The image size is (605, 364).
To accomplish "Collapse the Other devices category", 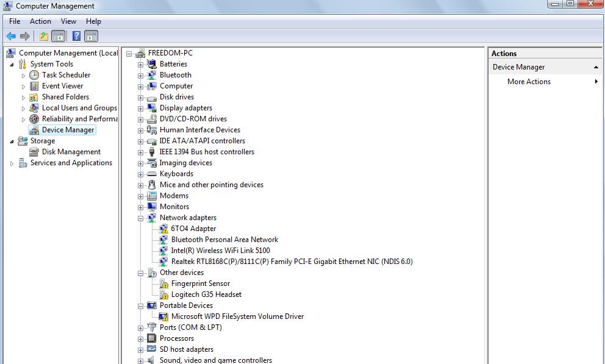I will pyautogui.click(x=140, y=273).
